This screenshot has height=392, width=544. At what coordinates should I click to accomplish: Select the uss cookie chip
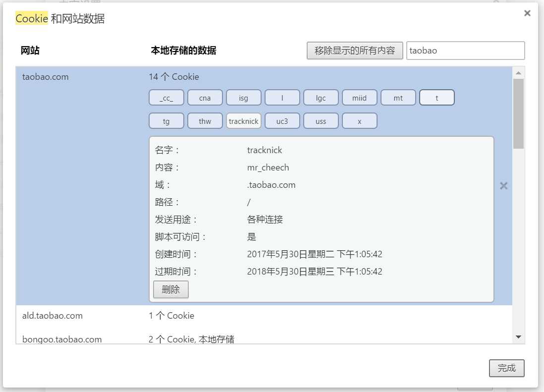tap(321, 121)
